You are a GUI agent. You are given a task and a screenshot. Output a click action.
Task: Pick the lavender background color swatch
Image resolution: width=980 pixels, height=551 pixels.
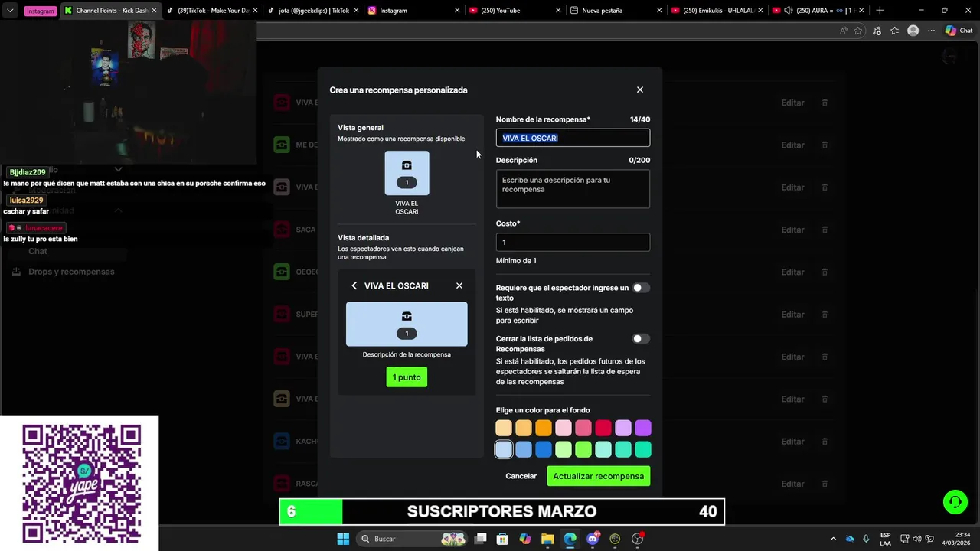point(623,428)
